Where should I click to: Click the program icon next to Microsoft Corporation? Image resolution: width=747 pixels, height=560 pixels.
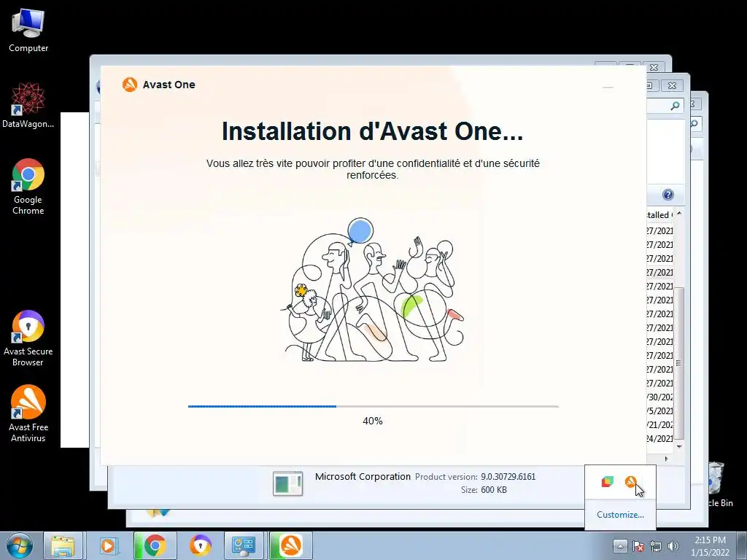click(287, 483)
